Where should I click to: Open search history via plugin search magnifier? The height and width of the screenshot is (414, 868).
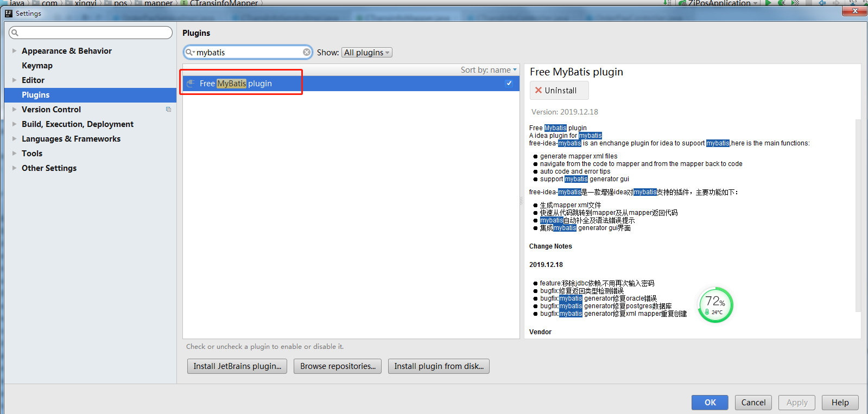(189, 52)
